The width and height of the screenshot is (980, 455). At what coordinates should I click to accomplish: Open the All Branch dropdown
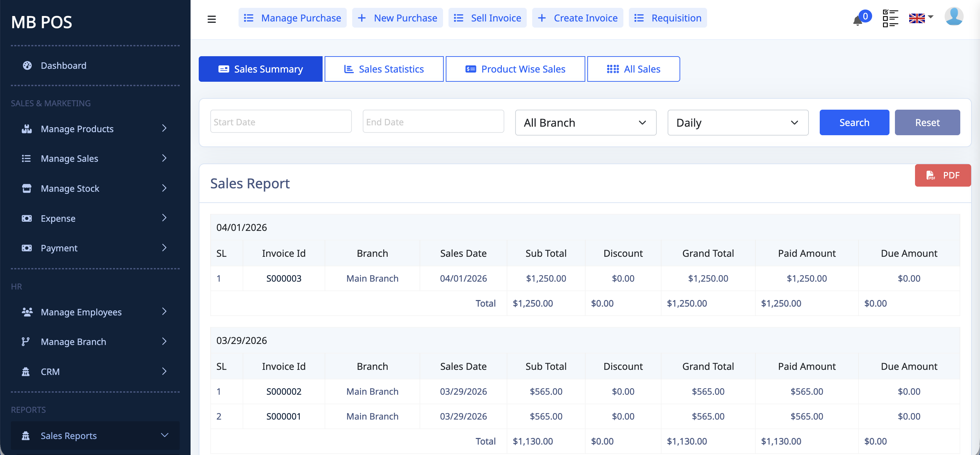[x=586, y=123]
